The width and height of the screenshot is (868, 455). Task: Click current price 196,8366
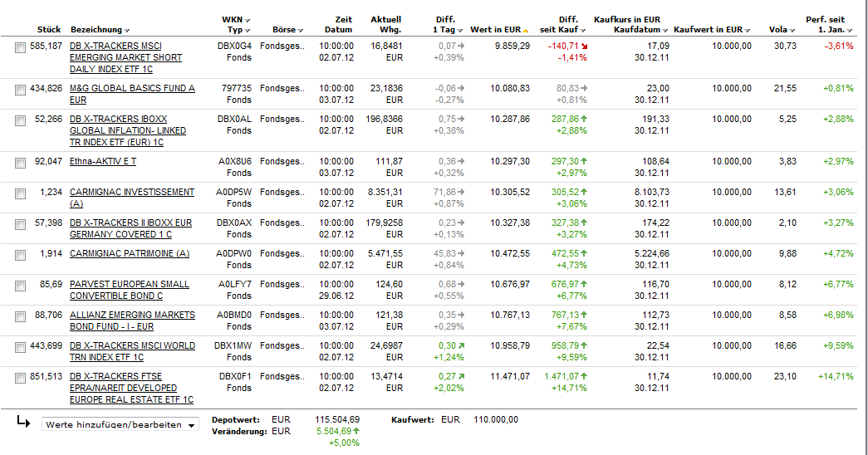click(x=384, y=119)
